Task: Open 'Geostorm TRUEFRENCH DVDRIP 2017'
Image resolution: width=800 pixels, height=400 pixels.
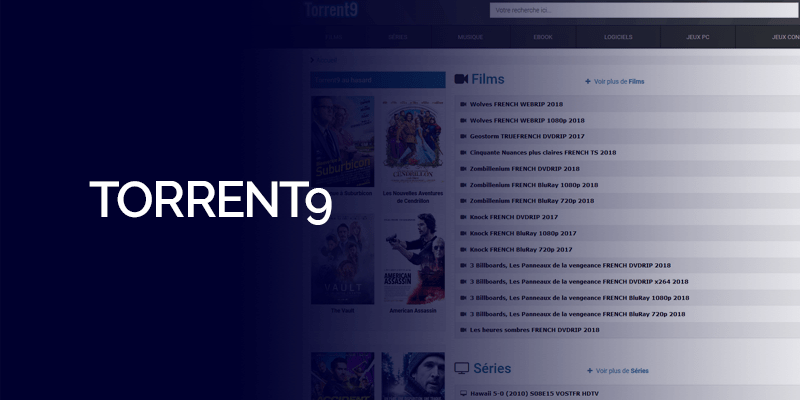Action: tap(527, 136)
